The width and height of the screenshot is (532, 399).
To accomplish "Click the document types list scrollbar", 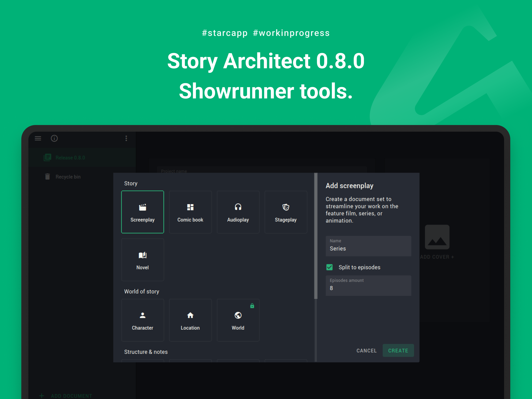I will click(x=316, y=236).
